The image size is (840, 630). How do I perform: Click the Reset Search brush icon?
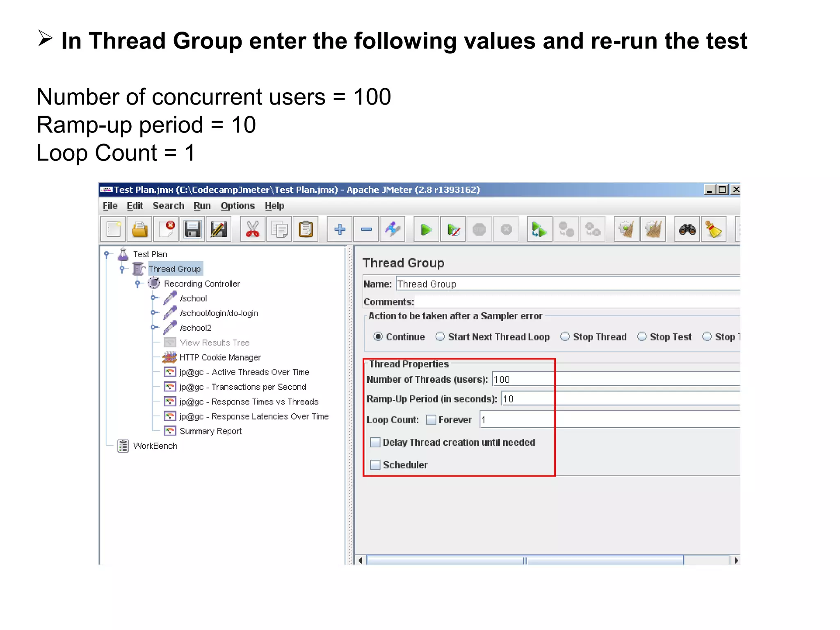[x=714, y=229]
